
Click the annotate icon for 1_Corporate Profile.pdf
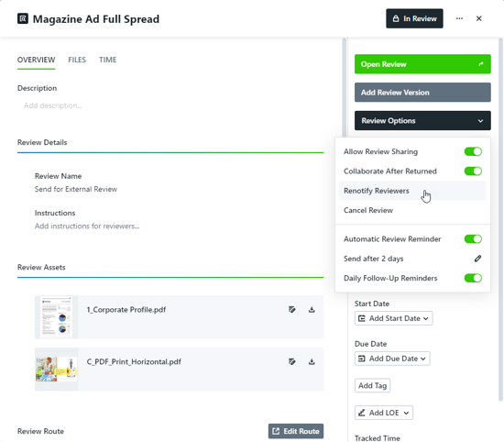pyautogui.click(x=291, y=309)
